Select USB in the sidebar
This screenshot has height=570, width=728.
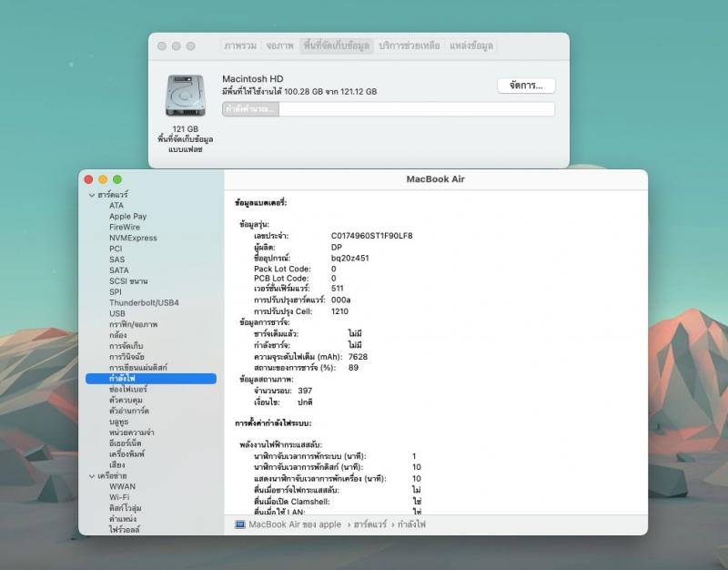click(117, 313)
